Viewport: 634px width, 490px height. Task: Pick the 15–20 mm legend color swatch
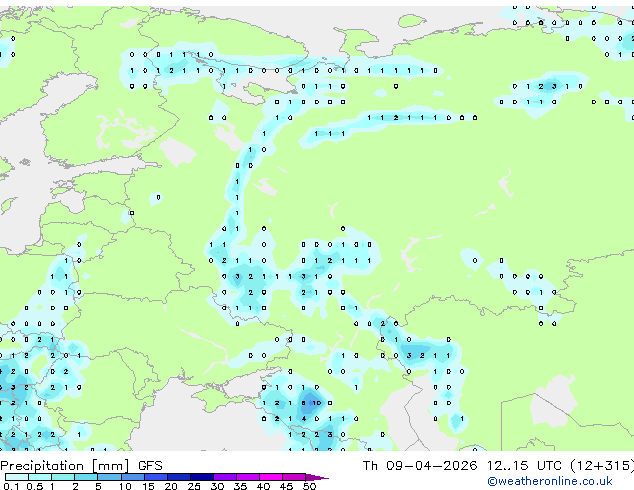(x=155, y=477)
